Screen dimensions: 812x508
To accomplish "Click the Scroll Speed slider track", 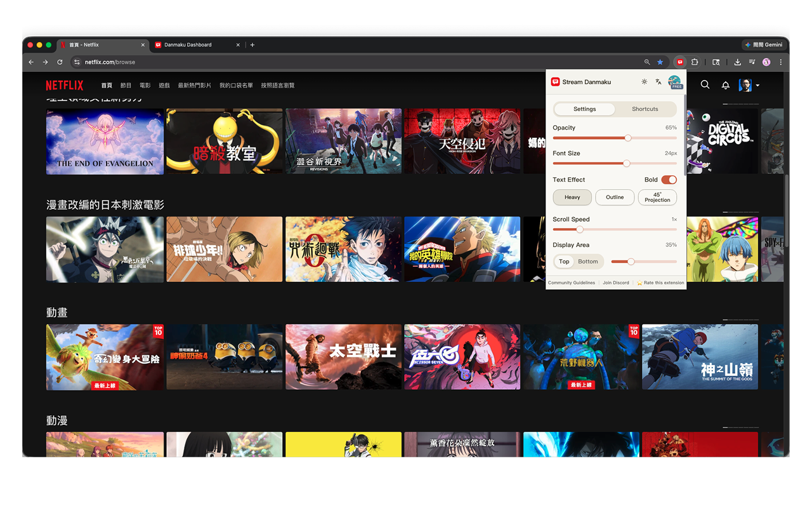I will click(x=615, y=229).
